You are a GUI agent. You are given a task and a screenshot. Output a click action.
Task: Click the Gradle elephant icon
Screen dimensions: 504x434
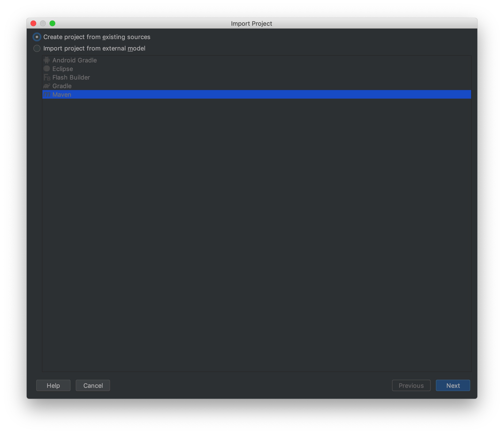[46, 86]
